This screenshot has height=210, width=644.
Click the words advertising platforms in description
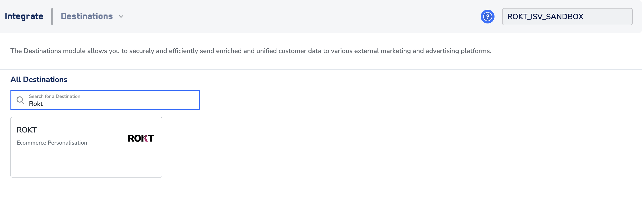[x=458, y=51]
